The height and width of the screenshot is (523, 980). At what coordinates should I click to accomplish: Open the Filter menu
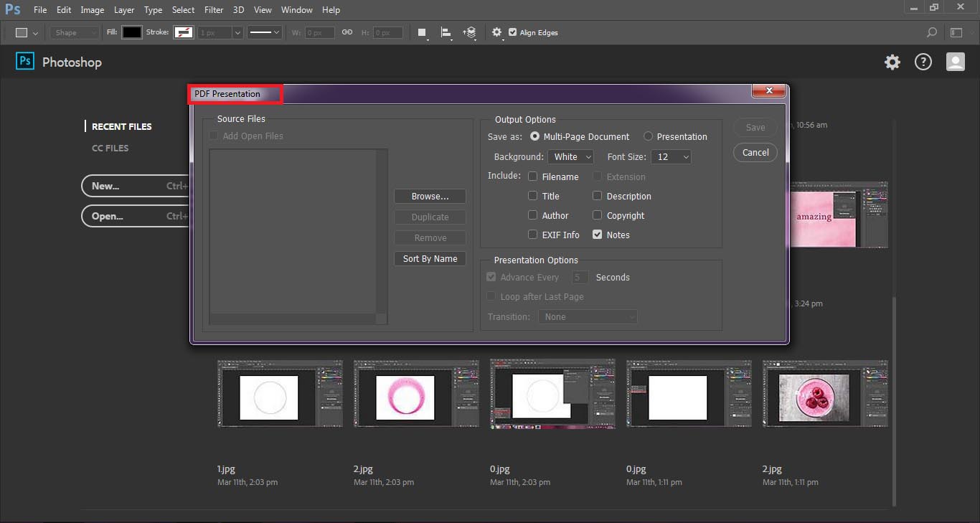[214, 10]
